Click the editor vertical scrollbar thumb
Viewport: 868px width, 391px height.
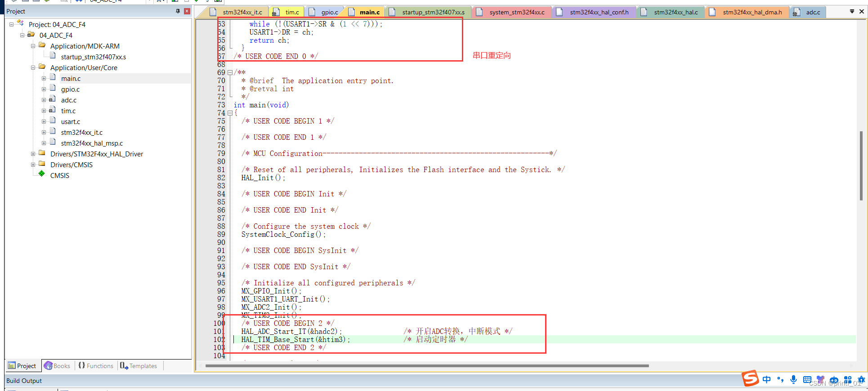861,165
